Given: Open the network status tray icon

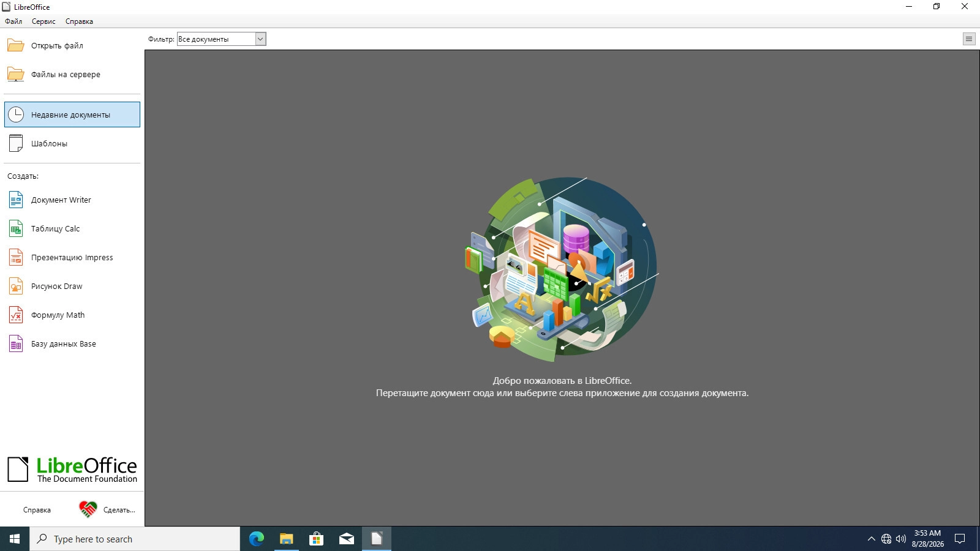Looking at the screenshot, I should point(886,539).
